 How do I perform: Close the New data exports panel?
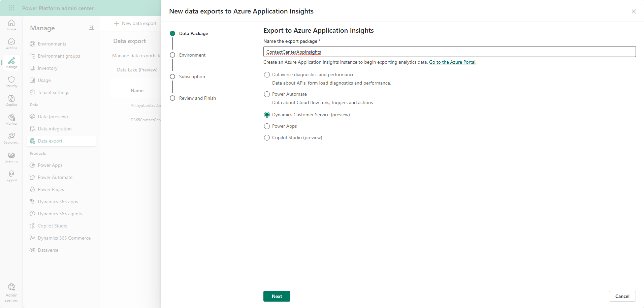634,11
